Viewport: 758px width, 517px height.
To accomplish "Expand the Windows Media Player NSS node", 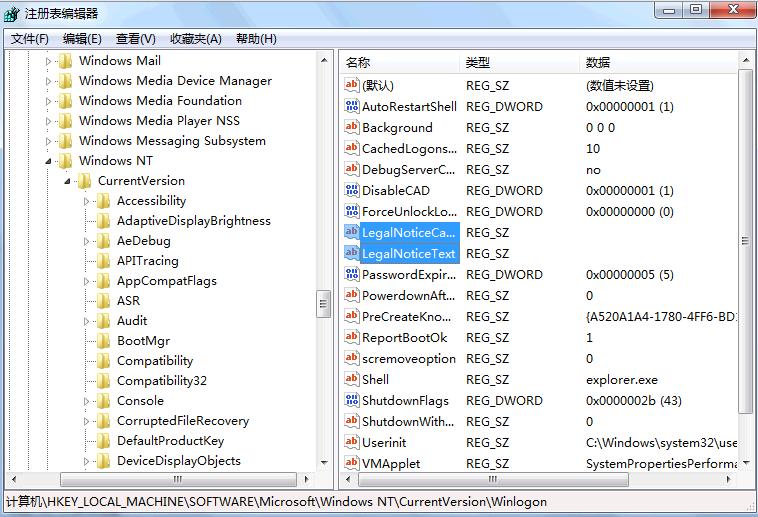I will click(x=48, y=121).
